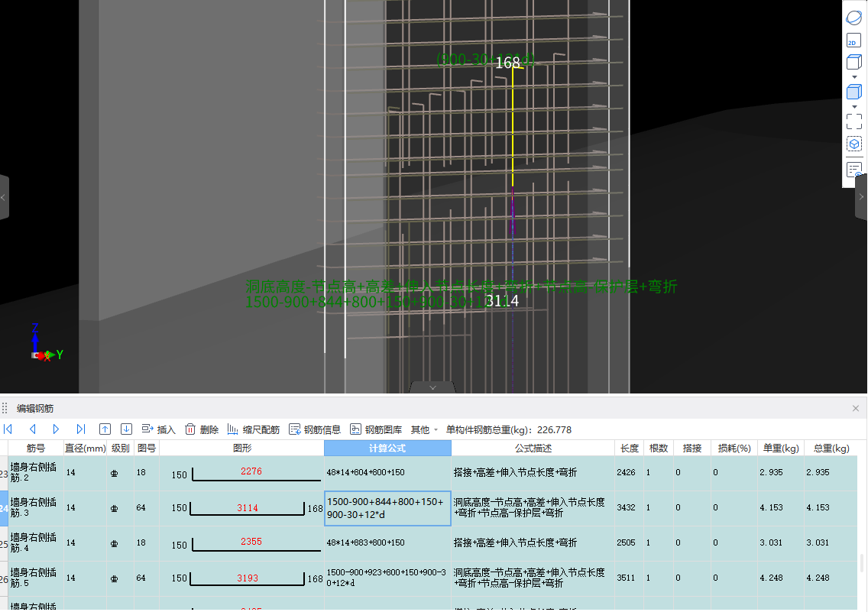Select solid shaded cube display icon
The image size is (868, 612).
click(x=854, y=92)
